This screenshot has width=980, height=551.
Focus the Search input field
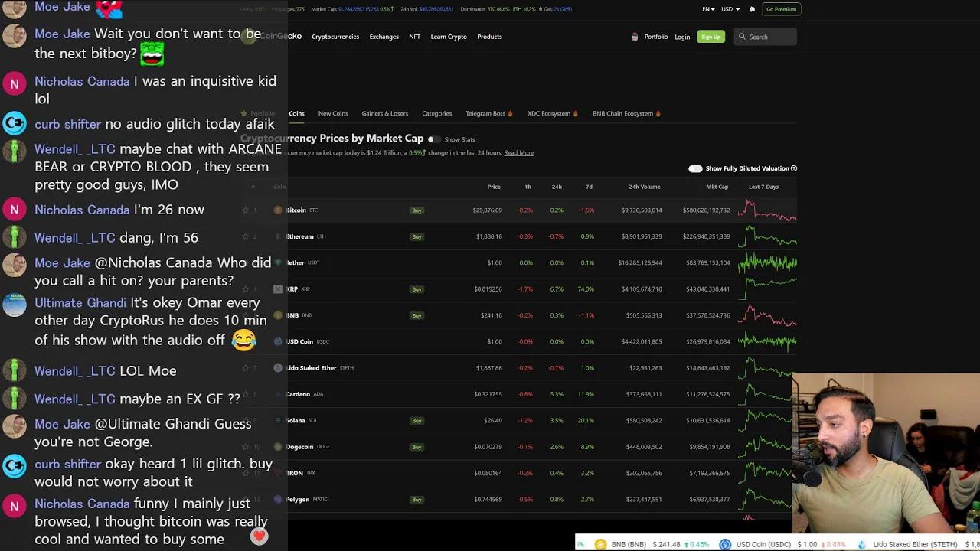(766, 37)
